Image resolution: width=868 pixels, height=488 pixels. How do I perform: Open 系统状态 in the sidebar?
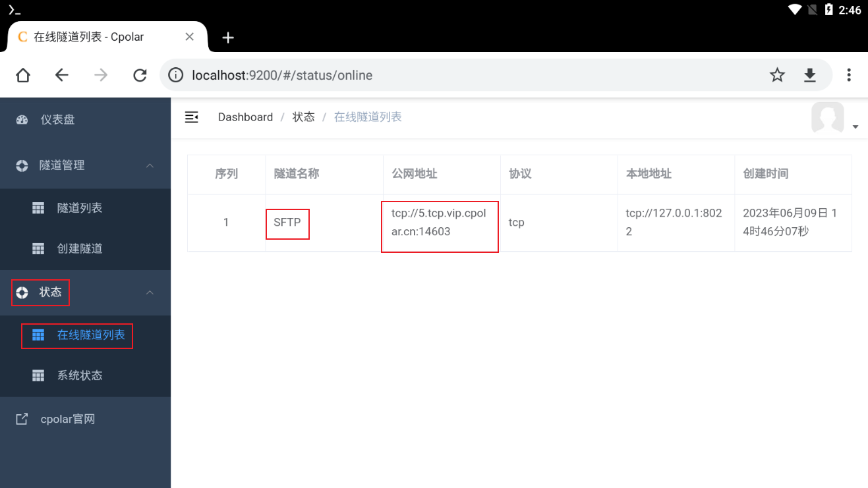click(85, 375)
